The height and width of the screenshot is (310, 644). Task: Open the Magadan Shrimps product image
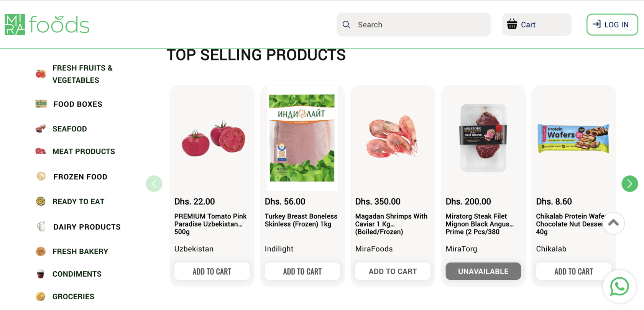[393, 138]
